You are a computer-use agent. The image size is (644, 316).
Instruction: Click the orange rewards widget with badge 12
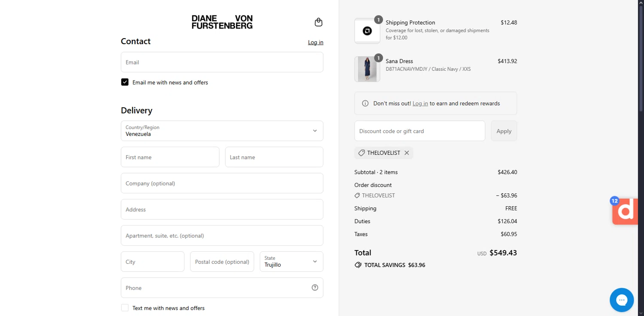point(625,211)
